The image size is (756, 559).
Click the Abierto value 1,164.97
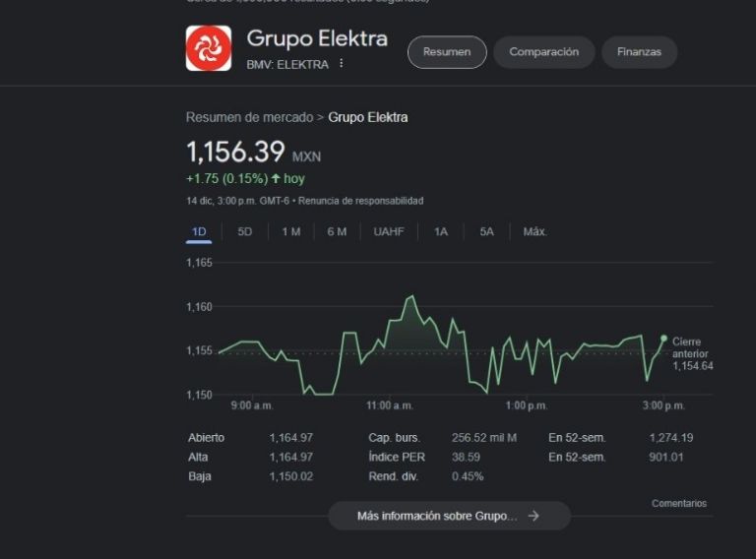click(x=291, y=438)
